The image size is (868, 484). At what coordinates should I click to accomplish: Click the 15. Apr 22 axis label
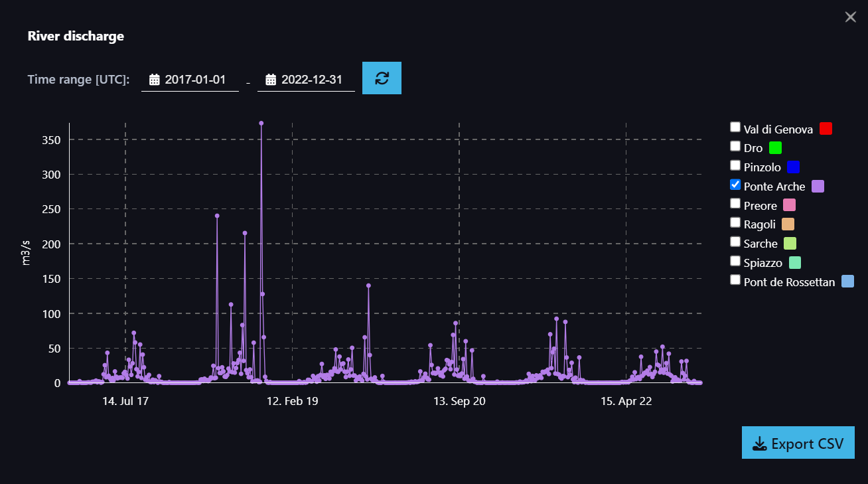tap(626, 402)
